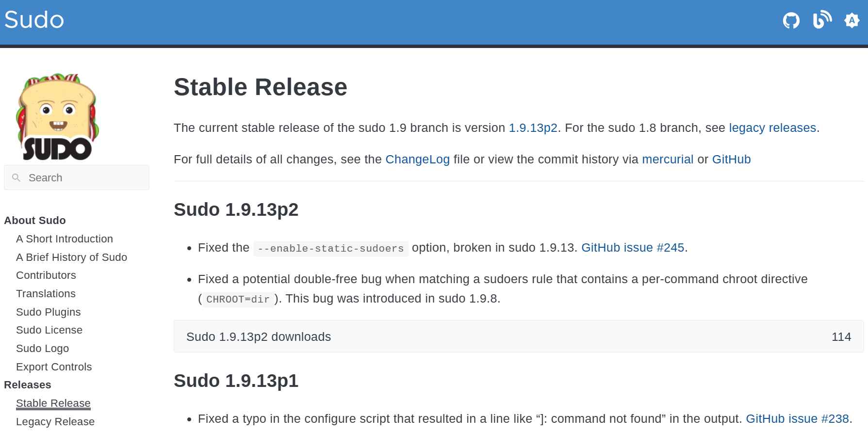Viewport: 868px width, 432px height.
Task: Open the Sudo Plugins page
Action: coord(48,312)
